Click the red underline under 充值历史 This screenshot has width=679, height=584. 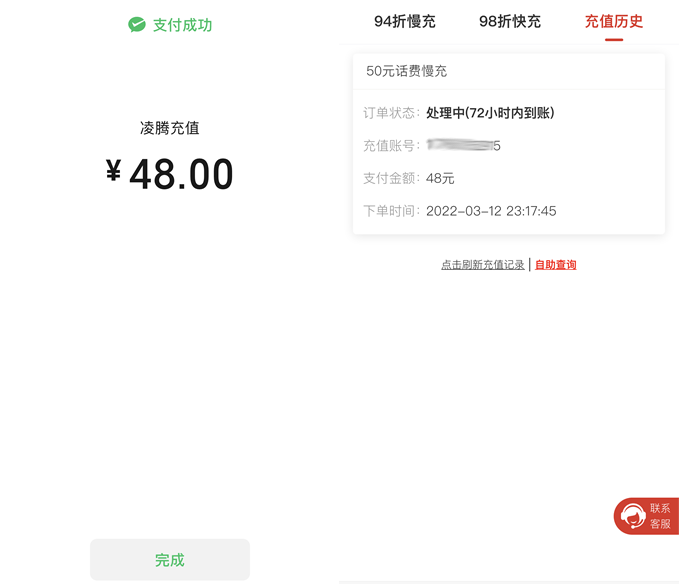click(614, 39)
